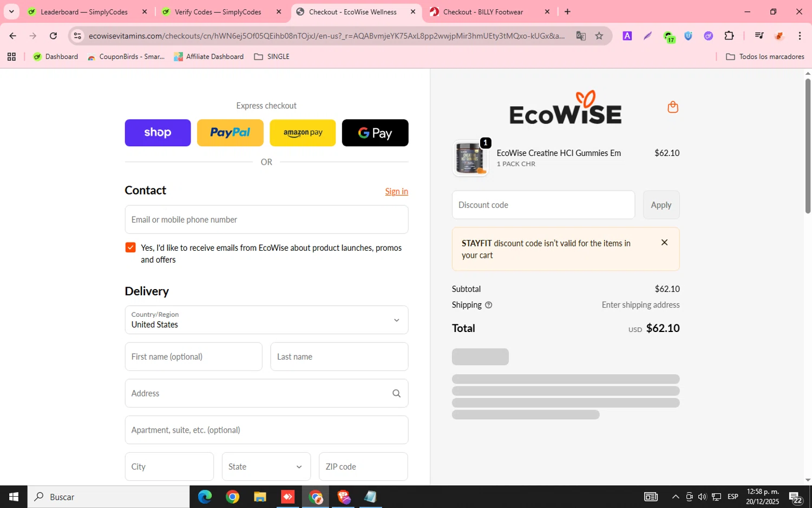Focus the Last name field
The width and height of the screenshot is (812, 508).
click(339, 356)
